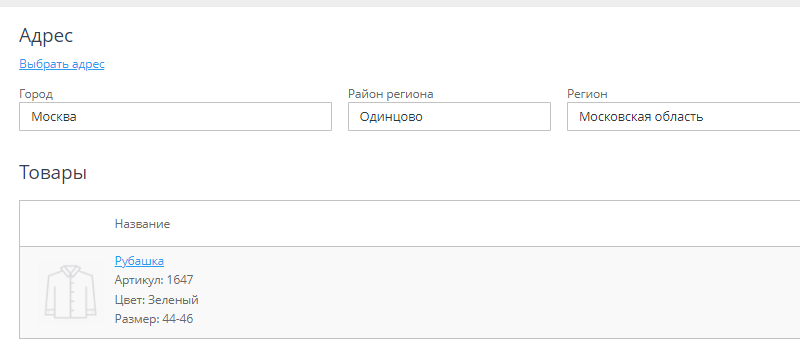Click the shirt placeholder product image
This screenshot has width=800, height=360.
click(x=70, y=292)
